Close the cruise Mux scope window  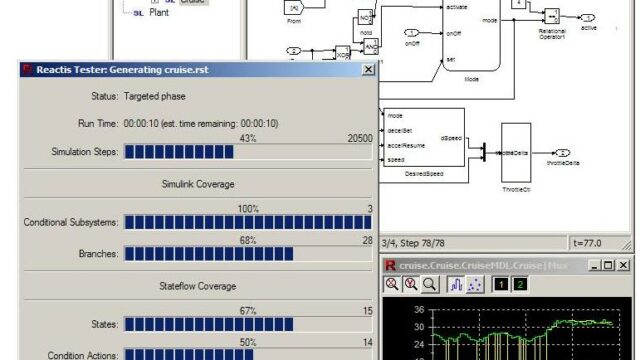point(623,266)
